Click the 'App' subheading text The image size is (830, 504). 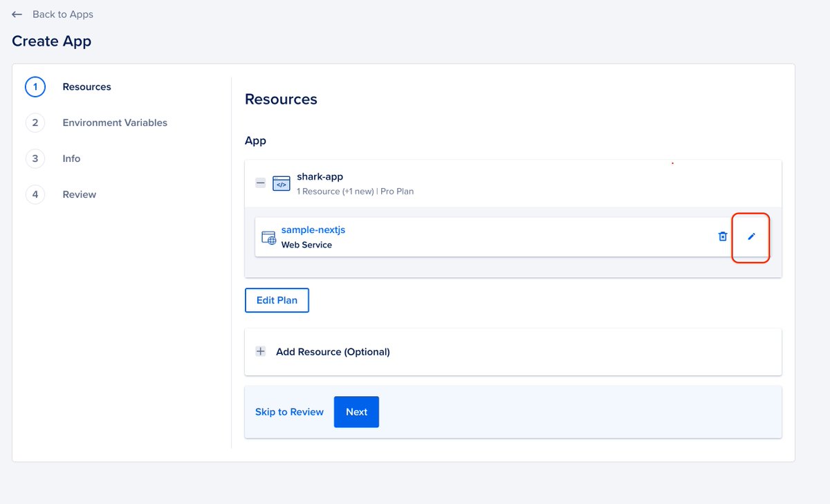pos(255,141)
